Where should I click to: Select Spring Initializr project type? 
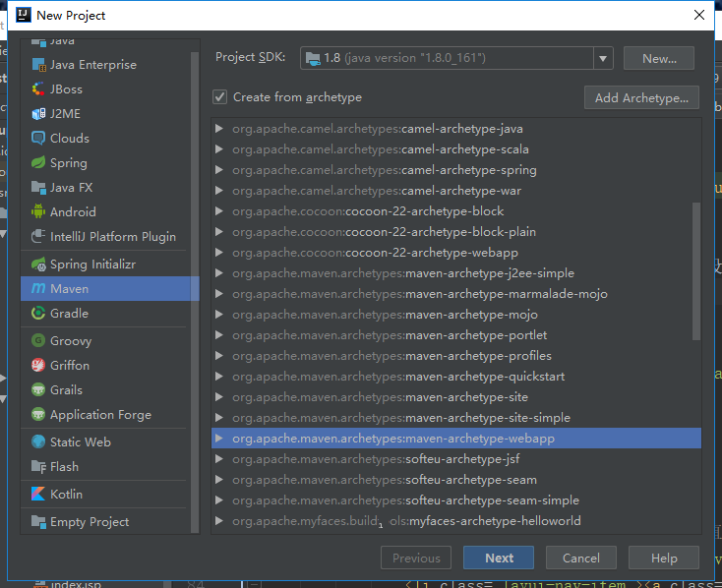(105, 265)
